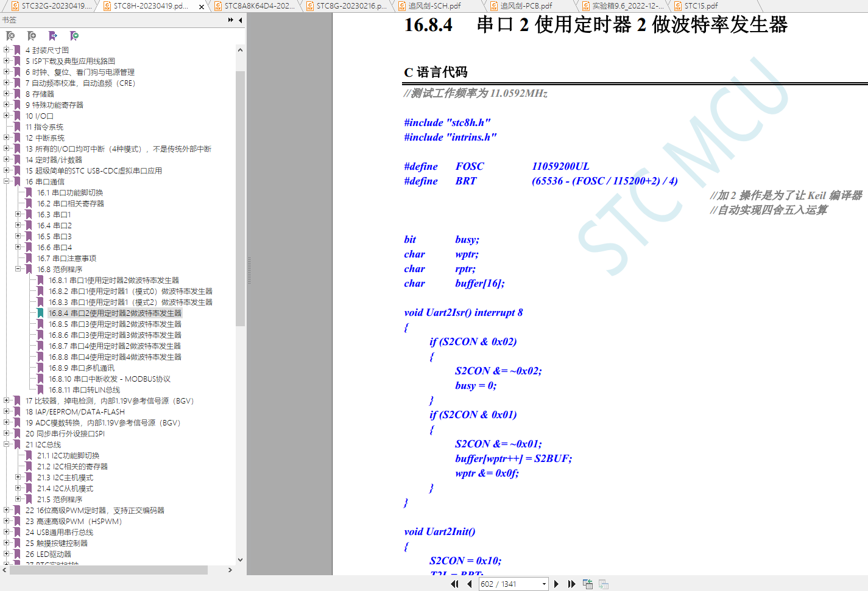Click the bookmark icon beside 16.7 串口注意事项

[28, 258]
